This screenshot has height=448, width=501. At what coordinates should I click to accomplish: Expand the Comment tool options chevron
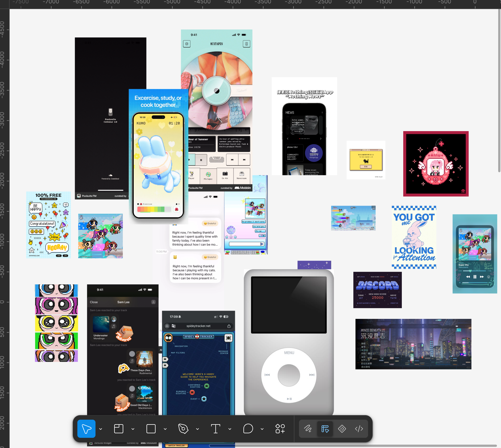(x=262, y=429)
